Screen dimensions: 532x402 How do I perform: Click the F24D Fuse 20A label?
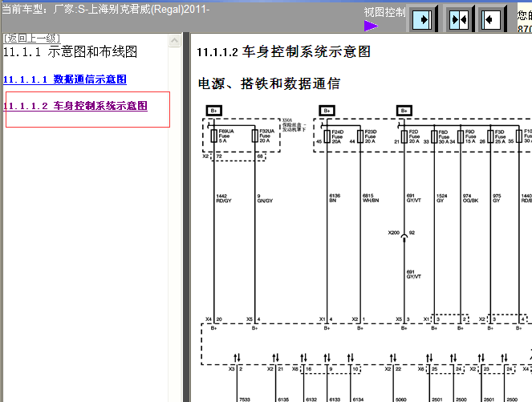click(338, 136)
